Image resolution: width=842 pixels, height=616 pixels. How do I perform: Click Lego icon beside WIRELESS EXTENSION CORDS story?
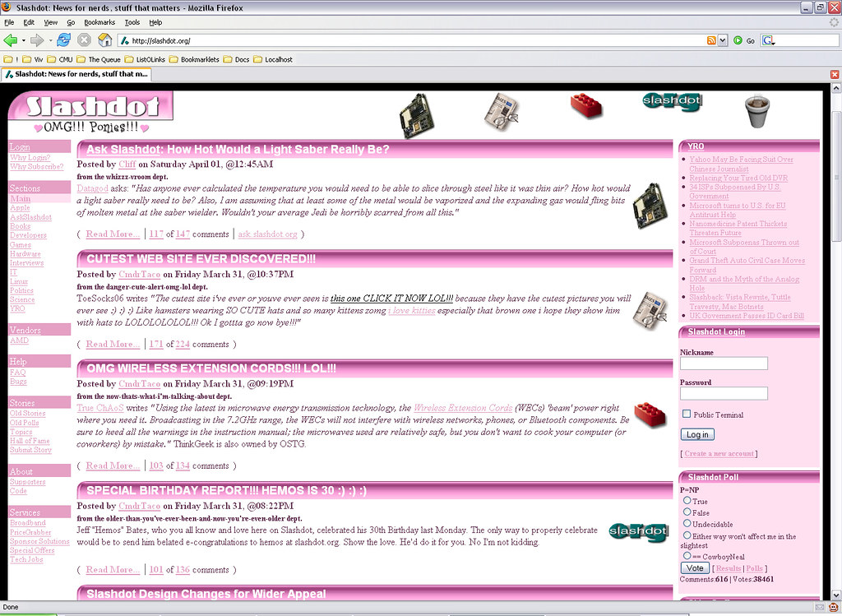pyautogui.click(x=650, y=415)
